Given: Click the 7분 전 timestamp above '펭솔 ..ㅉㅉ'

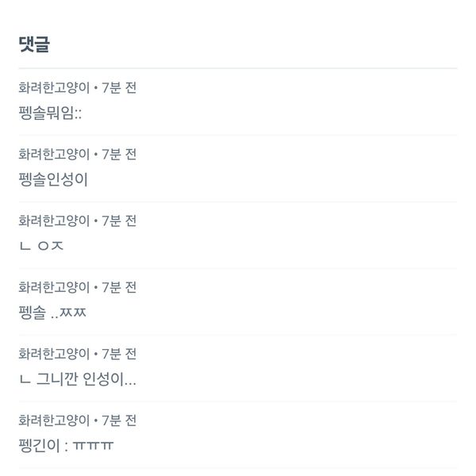Looking at the screenshot, I should [119, 287].
